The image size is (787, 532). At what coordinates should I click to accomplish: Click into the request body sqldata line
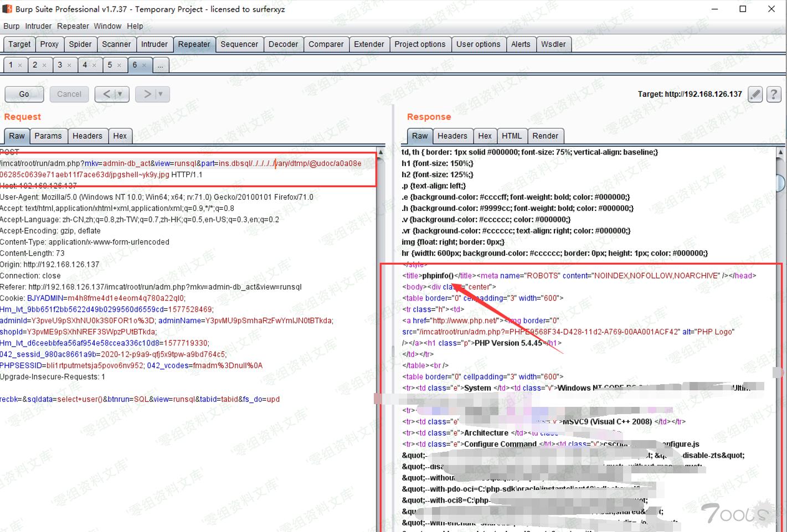click(x=140, y=399)
